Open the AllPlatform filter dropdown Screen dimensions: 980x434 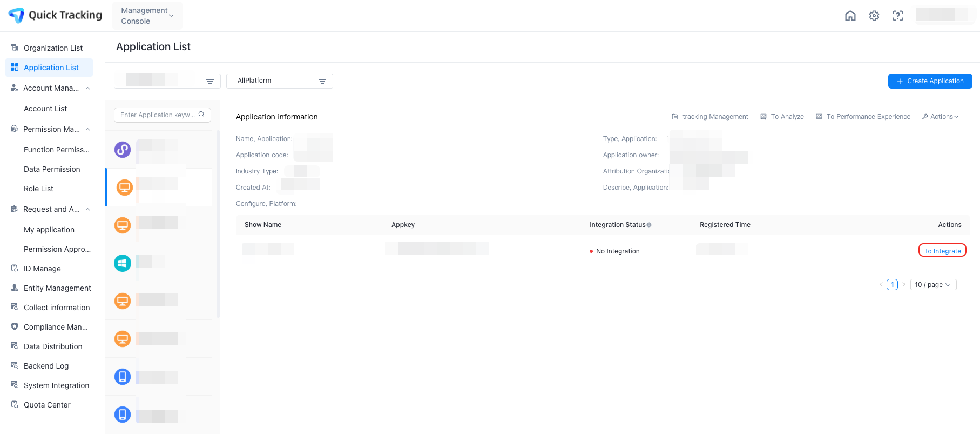280,81
